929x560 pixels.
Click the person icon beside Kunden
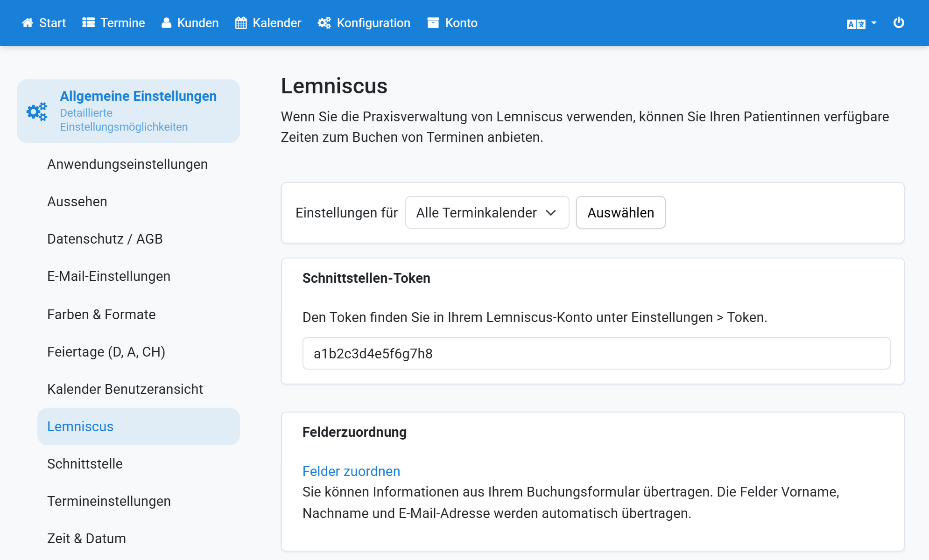166,23
